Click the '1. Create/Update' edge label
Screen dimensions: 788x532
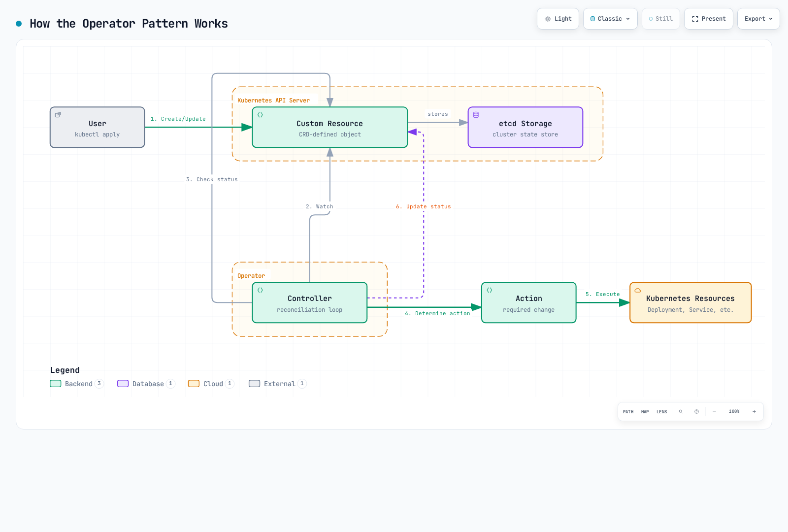[x=178, y=119]
